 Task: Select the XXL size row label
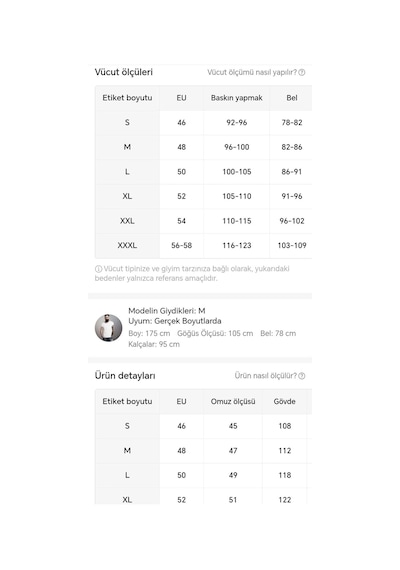click(127, 221)
